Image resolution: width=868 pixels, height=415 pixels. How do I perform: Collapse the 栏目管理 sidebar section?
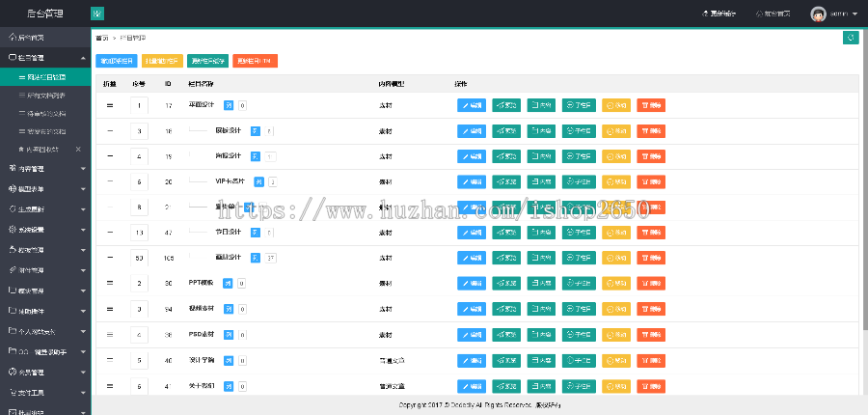tap(83, 58)
